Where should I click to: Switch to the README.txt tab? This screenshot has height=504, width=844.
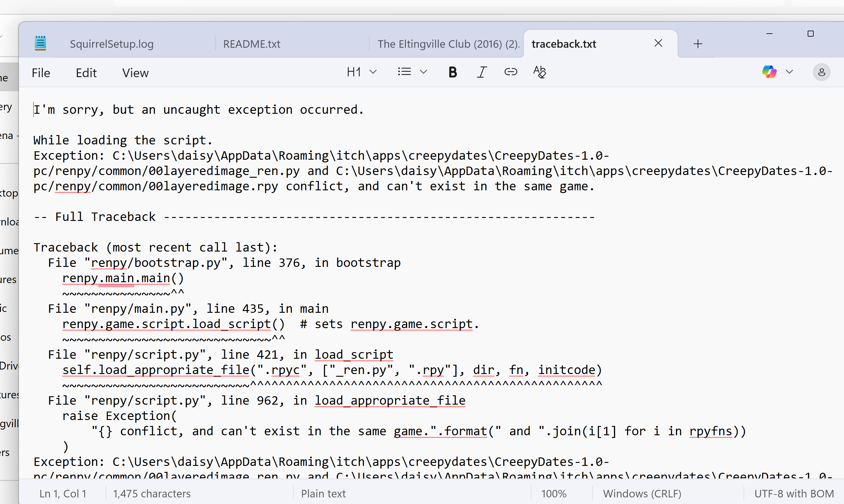point(252,44)
